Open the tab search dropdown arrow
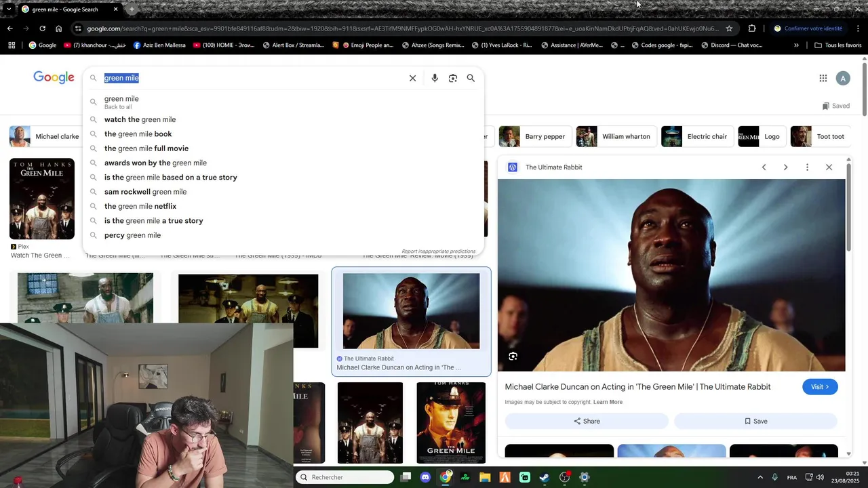 (8, 9)
